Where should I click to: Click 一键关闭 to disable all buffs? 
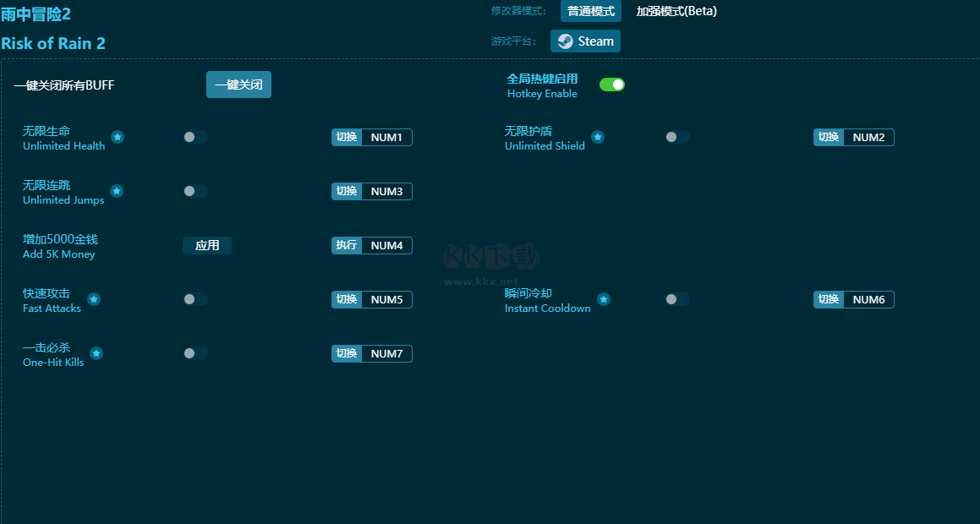(238, 85)
